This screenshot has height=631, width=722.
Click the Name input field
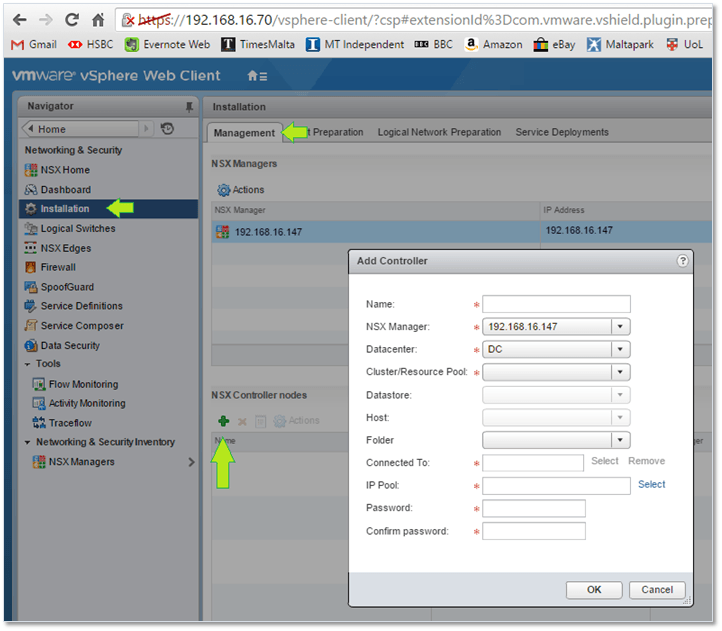click(556, 304)
